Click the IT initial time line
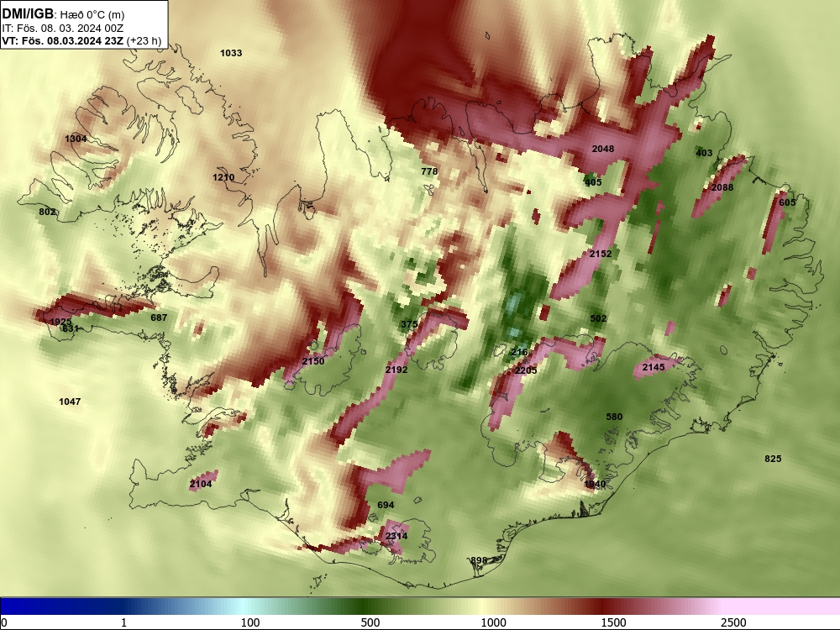 [x=63, y=29]
